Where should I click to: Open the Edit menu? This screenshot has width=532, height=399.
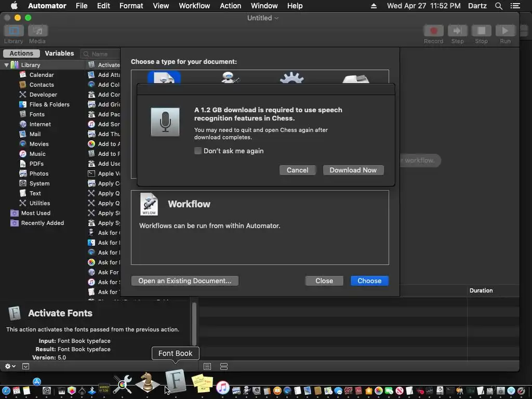tap(103, 6)
